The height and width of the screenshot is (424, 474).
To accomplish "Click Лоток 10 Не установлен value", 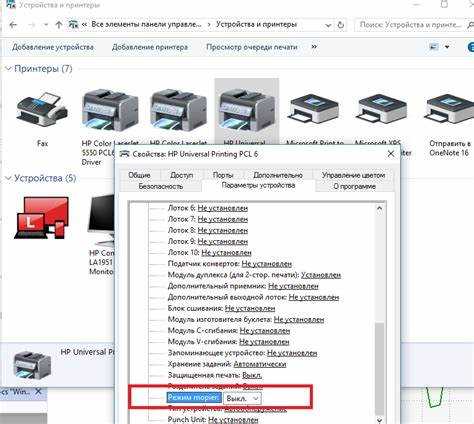I will (x=226, y=253).
